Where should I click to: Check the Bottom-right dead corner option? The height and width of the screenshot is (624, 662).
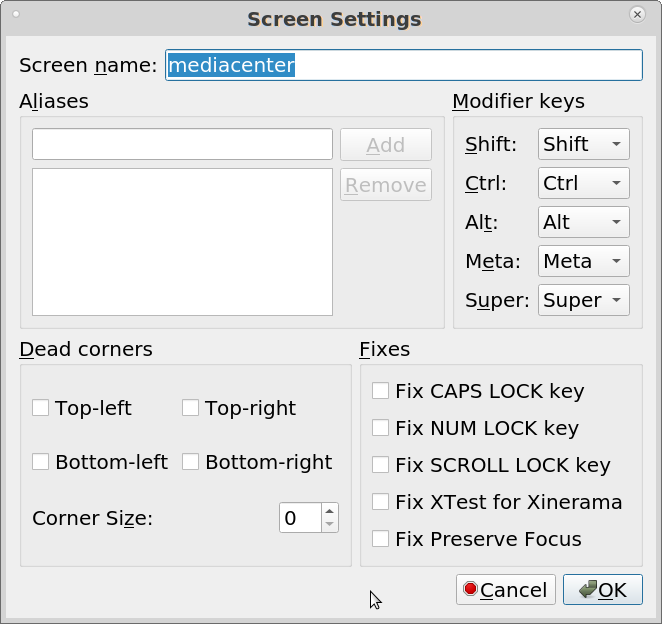click(x=191, y=462)
